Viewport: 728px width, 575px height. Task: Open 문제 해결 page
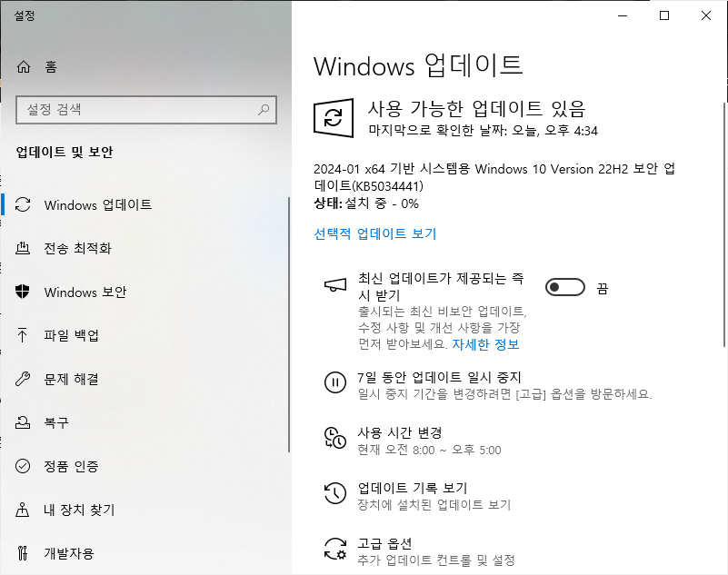145,379
